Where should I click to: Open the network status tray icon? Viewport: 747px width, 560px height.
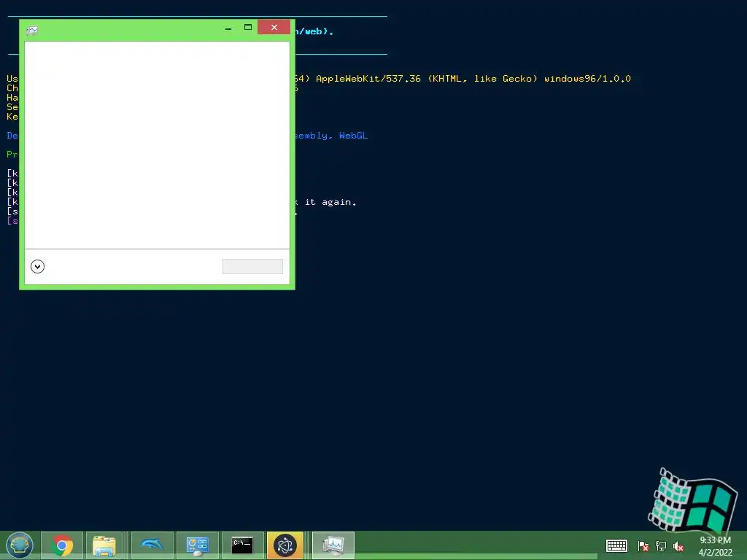pyautogui.click(x=661, y=546)
